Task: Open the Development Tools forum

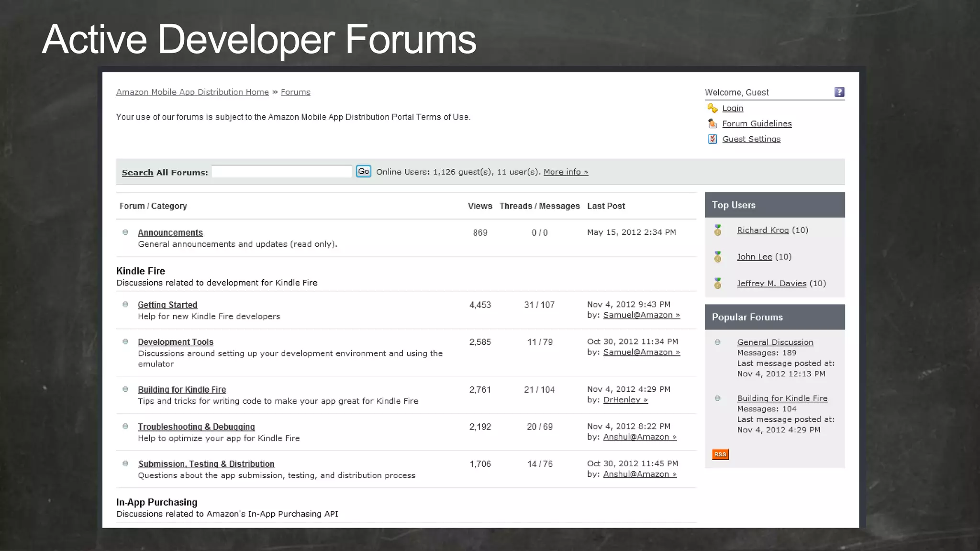Action: click(x=176, y=342)
